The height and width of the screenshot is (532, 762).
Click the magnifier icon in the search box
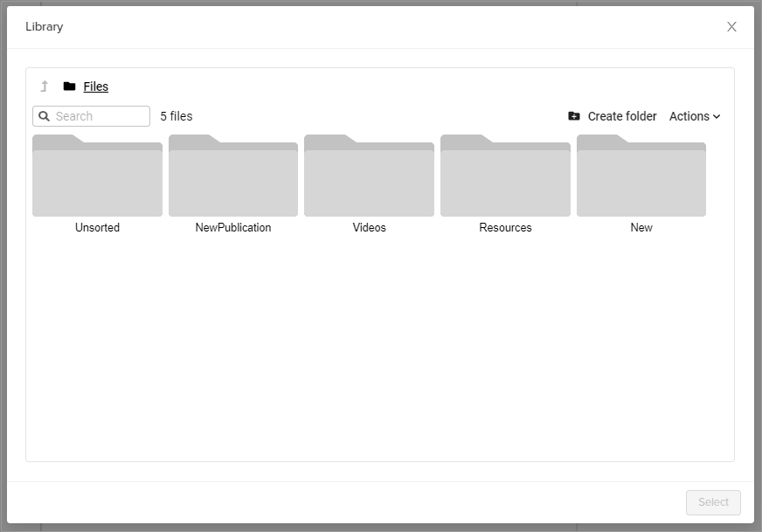point(45,116)
